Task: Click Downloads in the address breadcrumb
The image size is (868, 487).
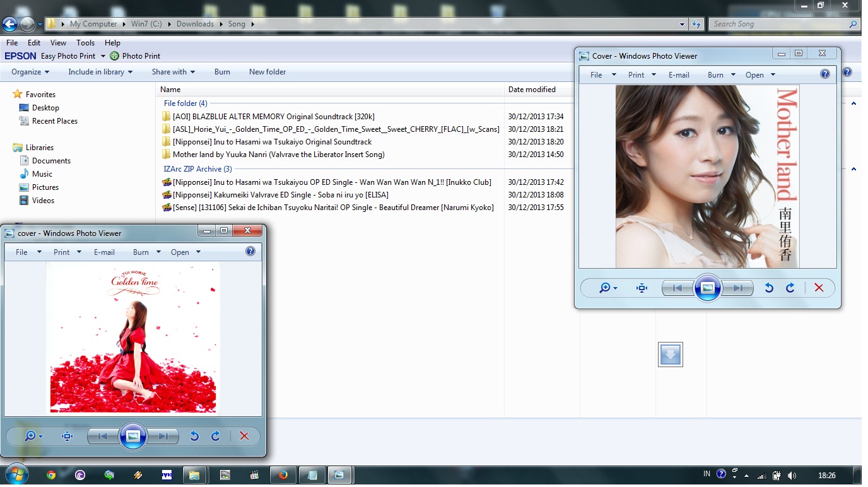Action: coord(195,25)
